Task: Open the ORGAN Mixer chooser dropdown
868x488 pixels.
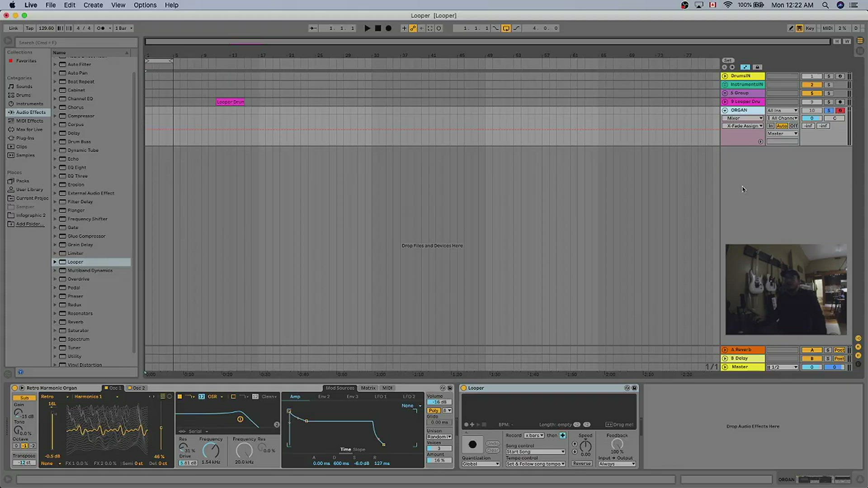Action: [743, 118]
